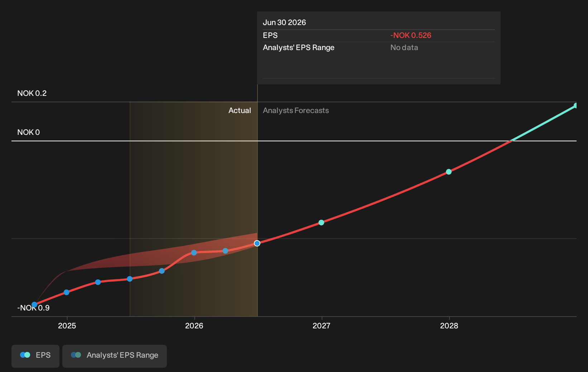
Task: Click the Jun 30 2026 tooltip date
Action: point(284,23)
